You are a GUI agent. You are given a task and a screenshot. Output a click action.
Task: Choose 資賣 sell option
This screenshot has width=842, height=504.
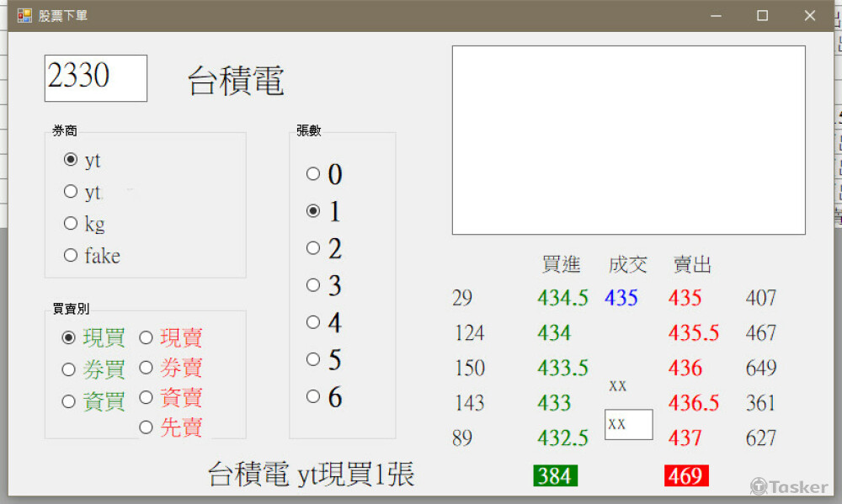pos(146,398)
